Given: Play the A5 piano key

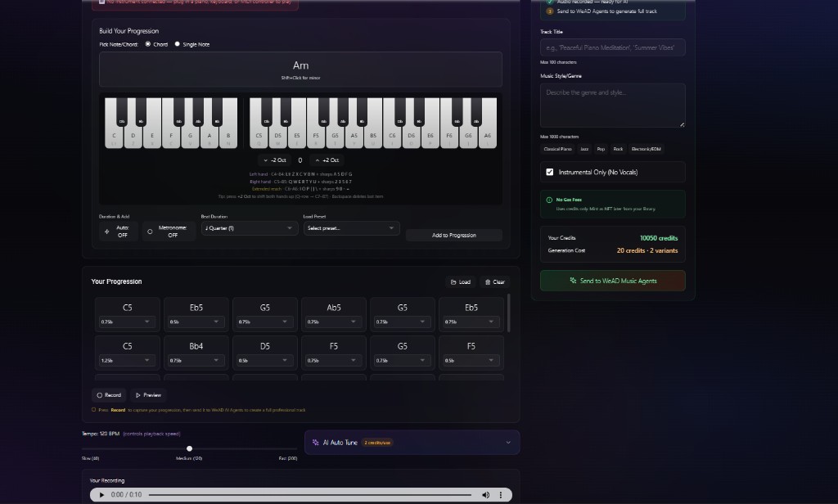Looking at the screenshot, I should 354,137.
